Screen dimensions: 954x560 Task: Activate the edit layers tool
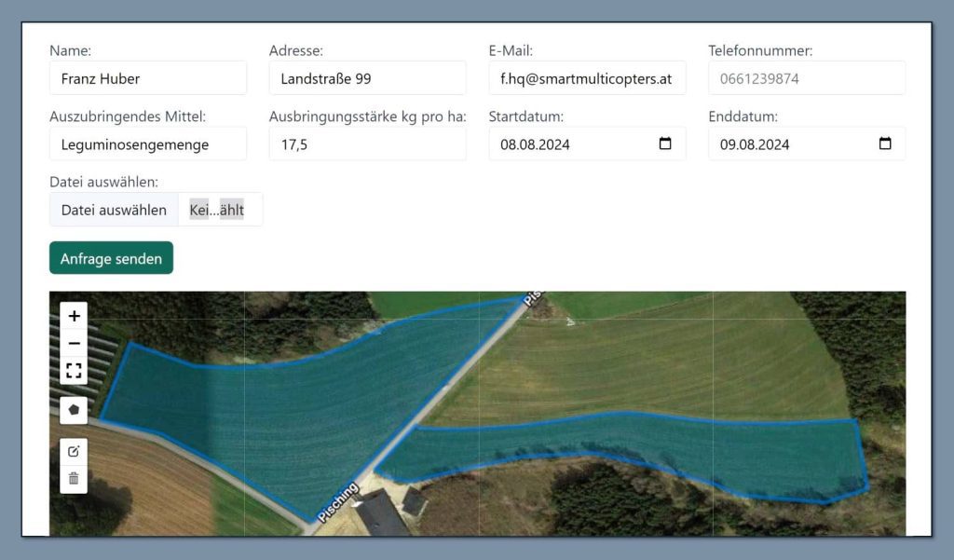click(74, 451)
